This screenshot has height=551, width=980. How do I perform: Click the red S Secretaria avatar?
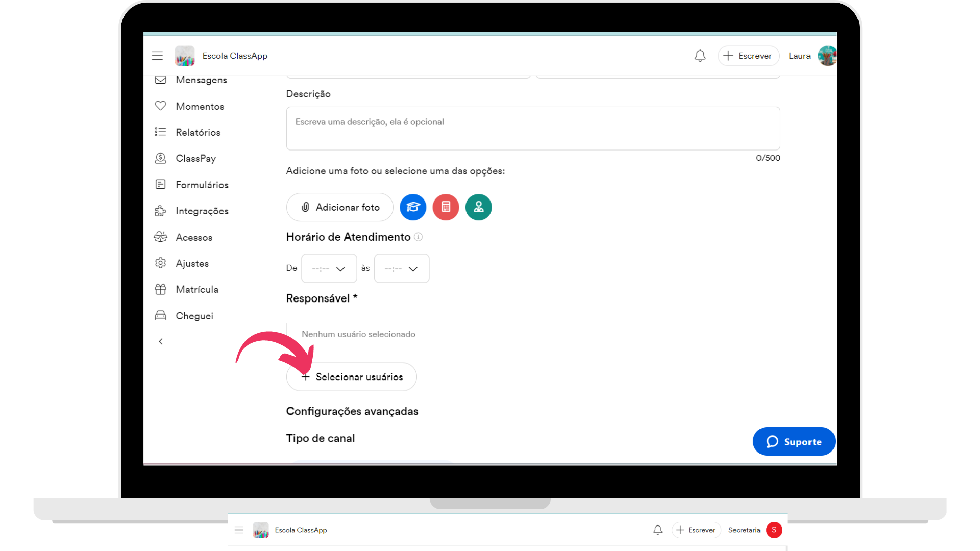click(774, 530)
